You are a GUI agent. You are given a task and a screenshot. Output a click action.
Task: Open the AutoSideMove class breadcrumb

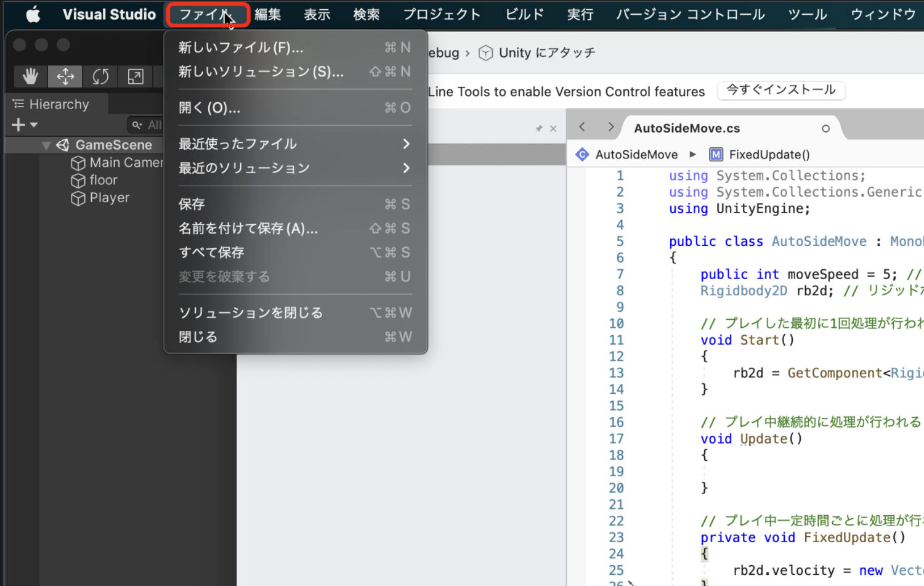coord(636,155)
